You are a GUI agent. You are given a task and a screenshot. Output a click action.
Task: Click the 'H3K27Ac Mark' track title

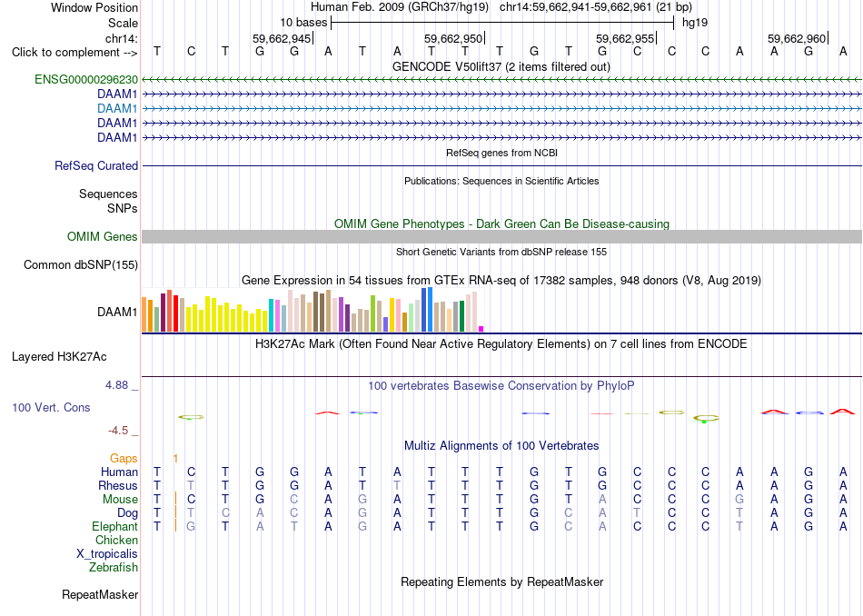tap(501, 344)
